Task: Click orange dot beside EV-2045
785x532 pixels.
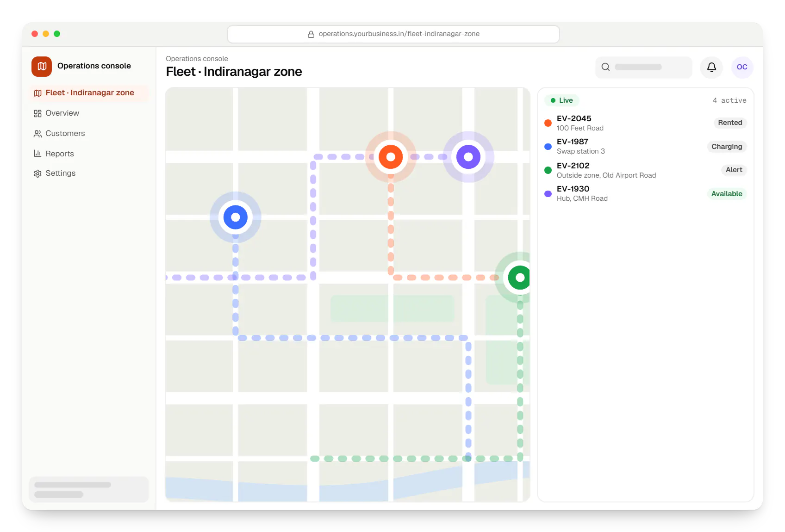Action: [548, 123]
